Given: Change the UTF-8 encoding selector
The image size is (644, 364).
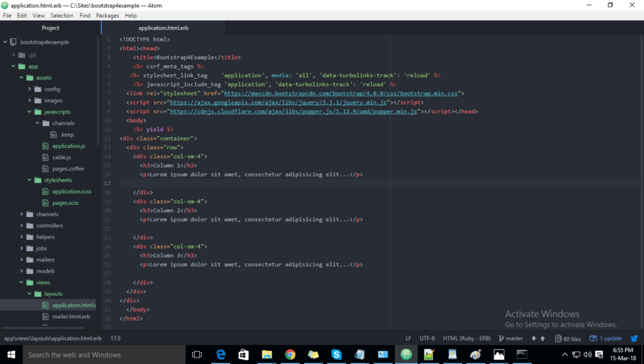Looking at the screenshot, I should click(427, 339).
